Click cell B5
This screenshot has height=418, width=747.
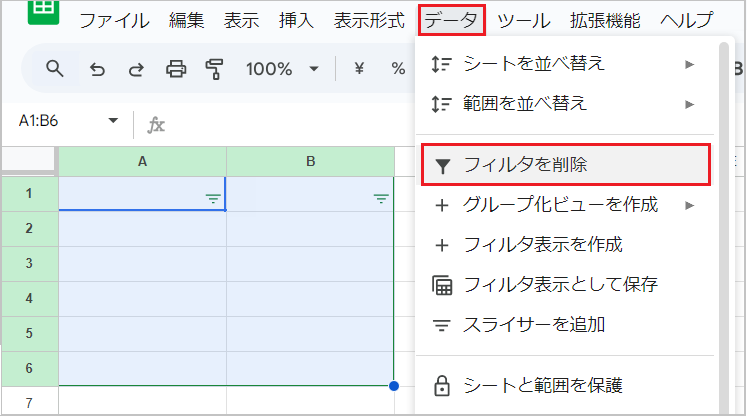tap(311, 334)
